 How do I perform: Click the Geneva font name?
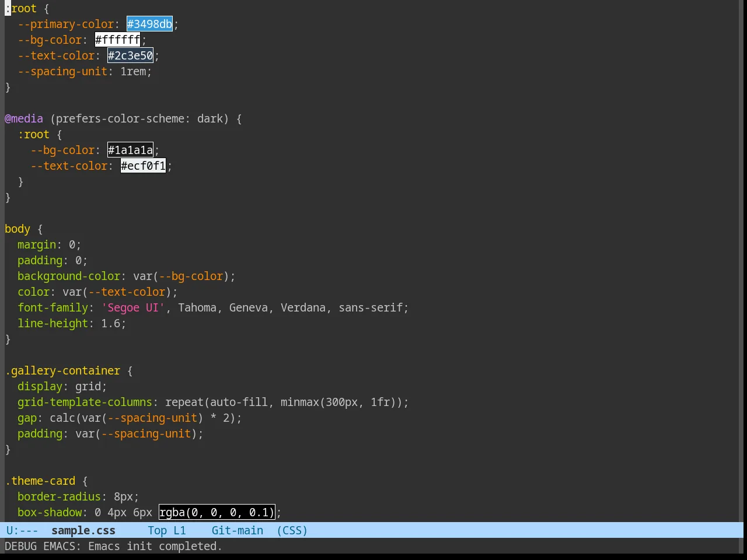click(249, 307)
